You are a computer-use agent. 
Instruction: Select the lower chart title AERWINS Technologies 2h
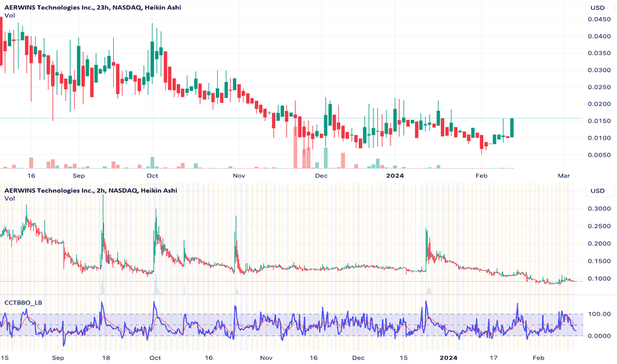[91, 191]
